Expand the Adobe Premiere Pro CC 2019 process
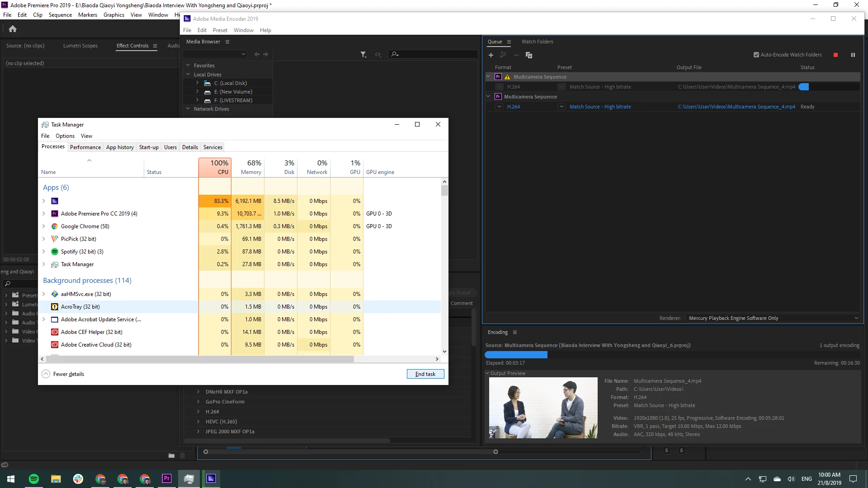Screen dimensions: 868x488 click(x=44, y=214)
